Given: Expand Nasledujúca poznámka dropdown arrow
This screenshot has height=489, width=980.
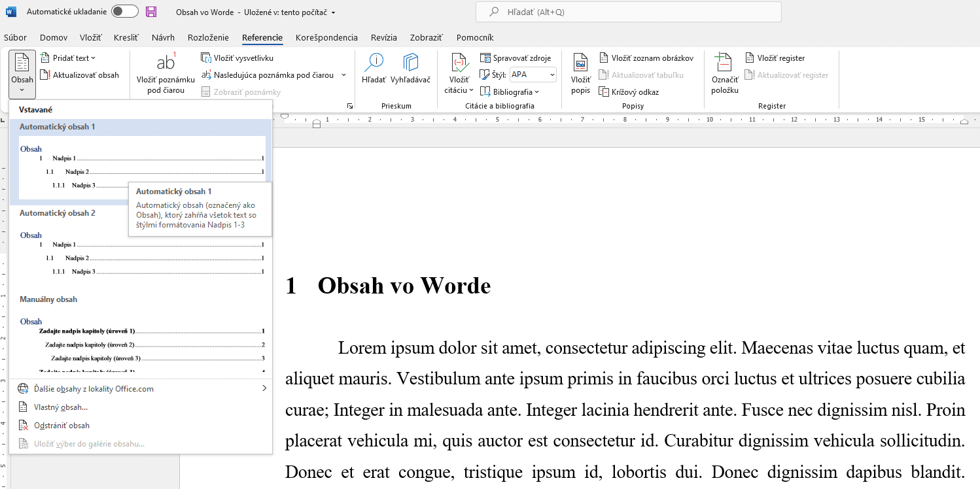Looking at the screenshot, I should click(x=343, y=75).
